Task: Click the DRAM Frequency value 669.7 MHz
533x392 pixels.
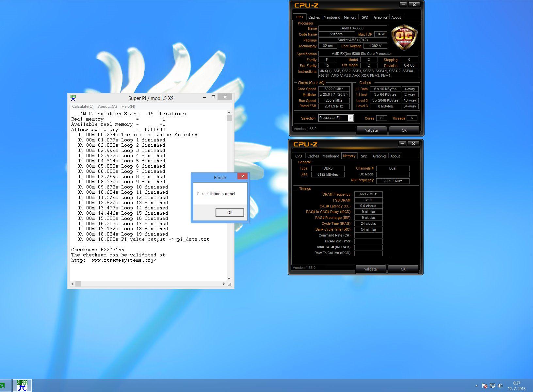Action: 368,194
